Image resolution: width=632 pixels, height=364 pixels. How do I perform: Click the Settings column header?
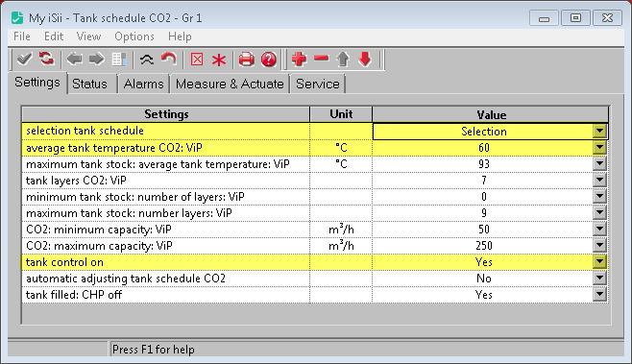click(166, 114)
